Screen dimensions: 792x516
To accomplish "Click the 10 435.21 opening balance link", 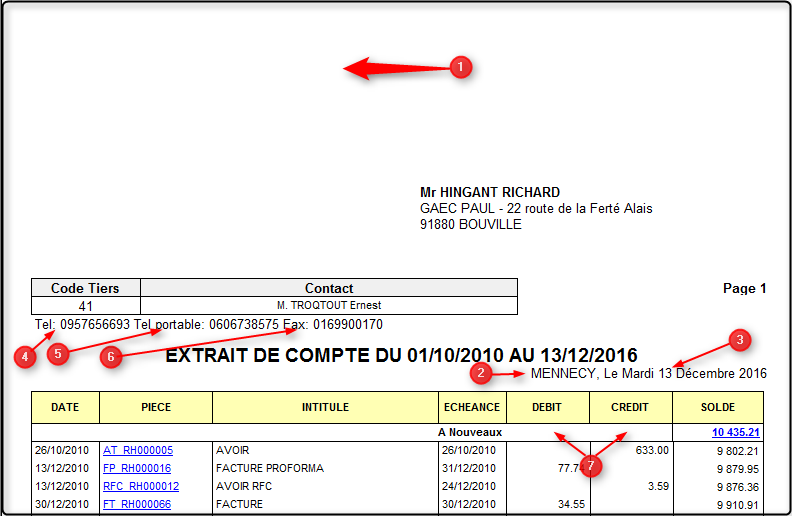I will click(737, 432).
